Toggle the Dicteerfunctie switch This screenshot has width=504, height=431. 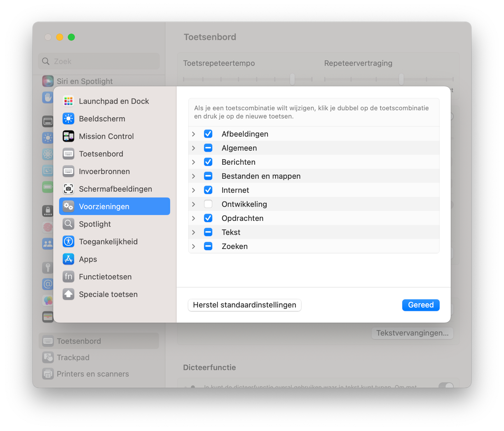(446, 385)
